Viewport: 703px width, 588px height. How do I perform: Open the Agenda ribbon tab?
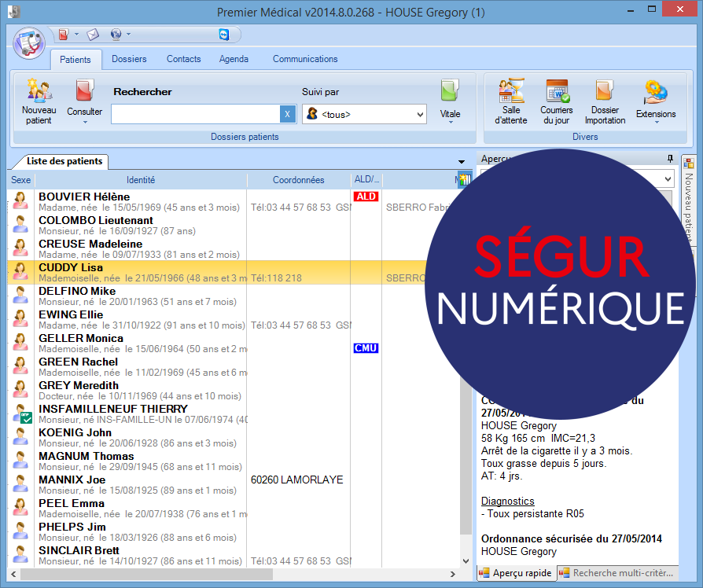(234, 59)
